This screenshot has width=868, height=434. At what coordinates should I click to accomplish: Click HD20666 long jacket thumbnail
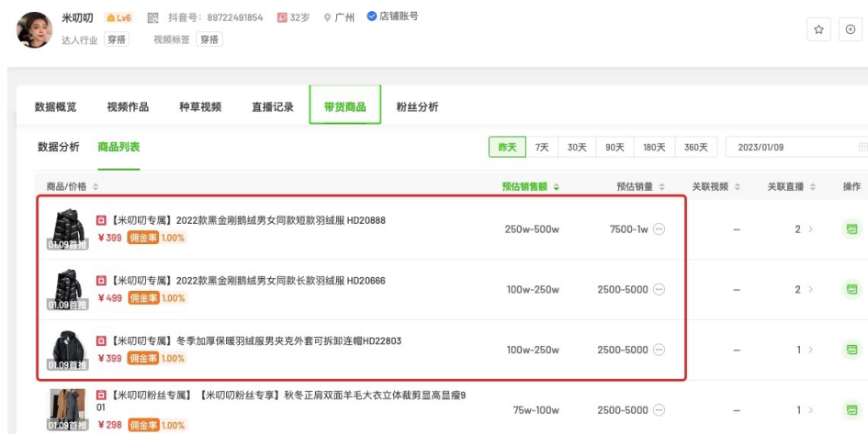pos(68,289)
